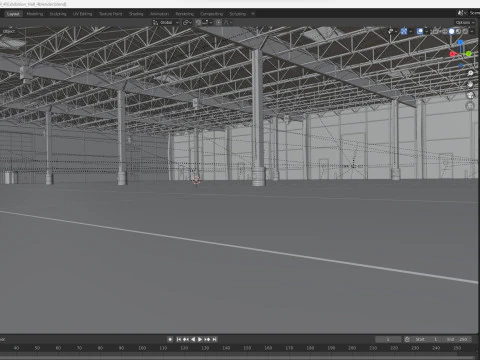Viewport: 480px width, 360px height.
Task: Click the red X axis gizmo handle
Action: [x=452, y=54]
